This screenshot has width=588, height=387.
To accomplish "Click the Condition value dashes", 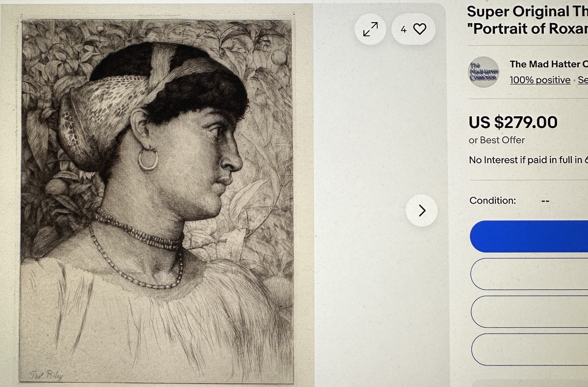I will click(x=545, y=201).
